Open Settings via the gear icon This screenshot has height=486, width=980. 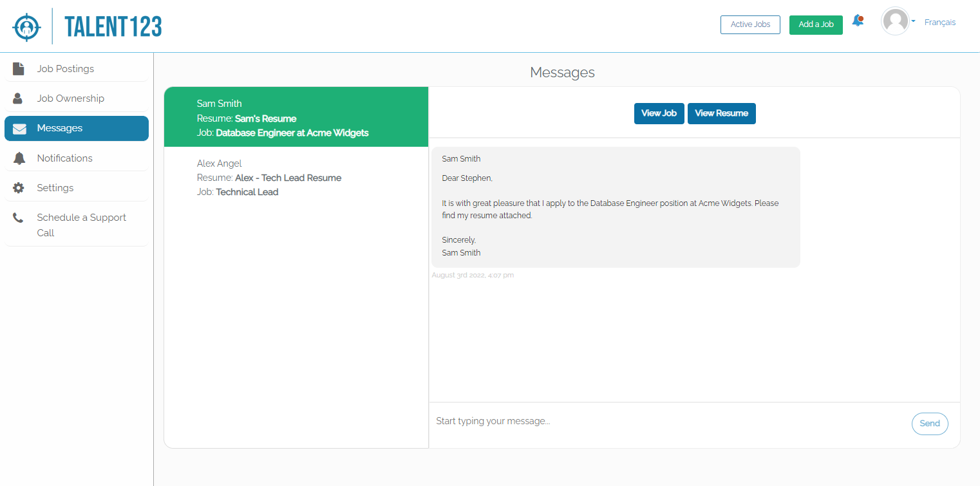point(19,187)
